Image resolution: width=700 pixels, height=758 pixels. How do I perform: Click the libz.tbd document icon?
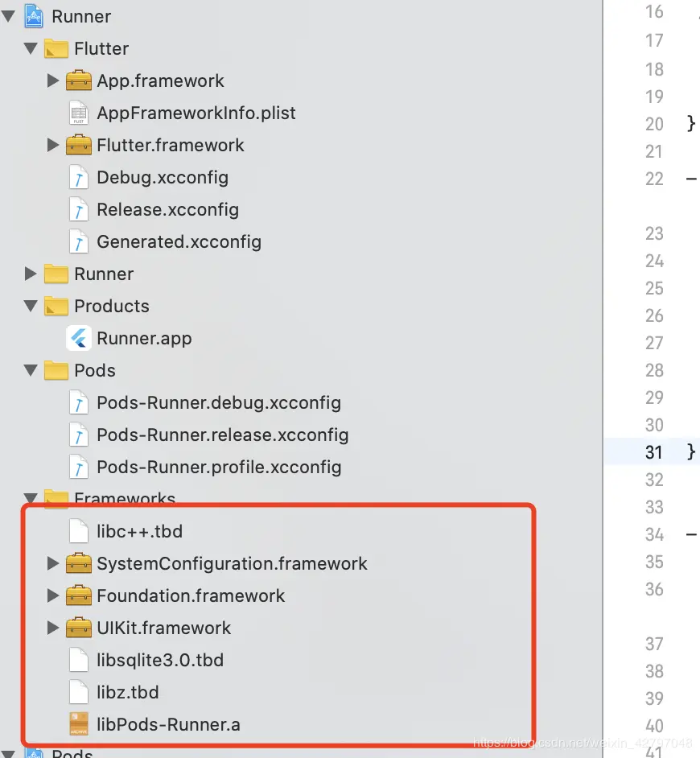pyautogui.click(x=79, y=692)
